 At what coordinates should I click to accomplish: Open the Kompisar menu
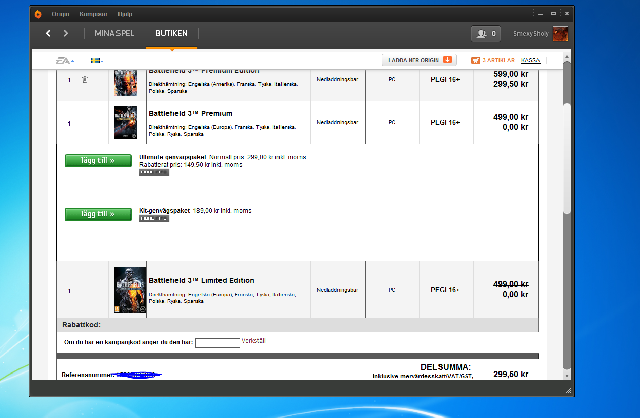(x=93, y=14)
